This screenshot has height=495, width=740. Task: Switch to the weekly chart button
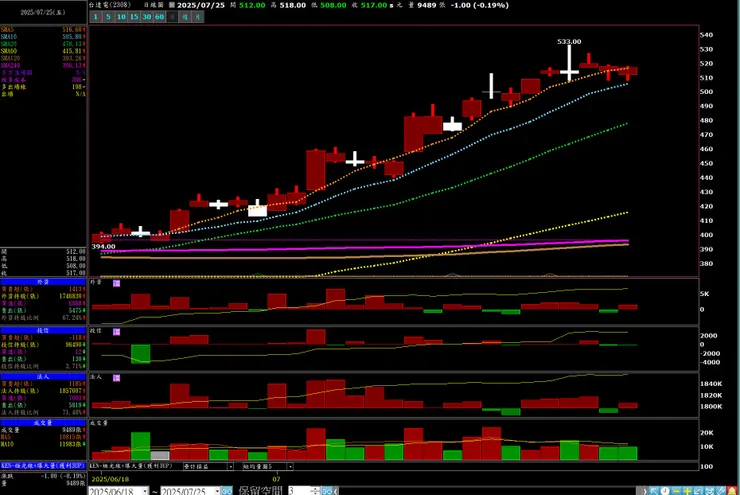(185, 17)
